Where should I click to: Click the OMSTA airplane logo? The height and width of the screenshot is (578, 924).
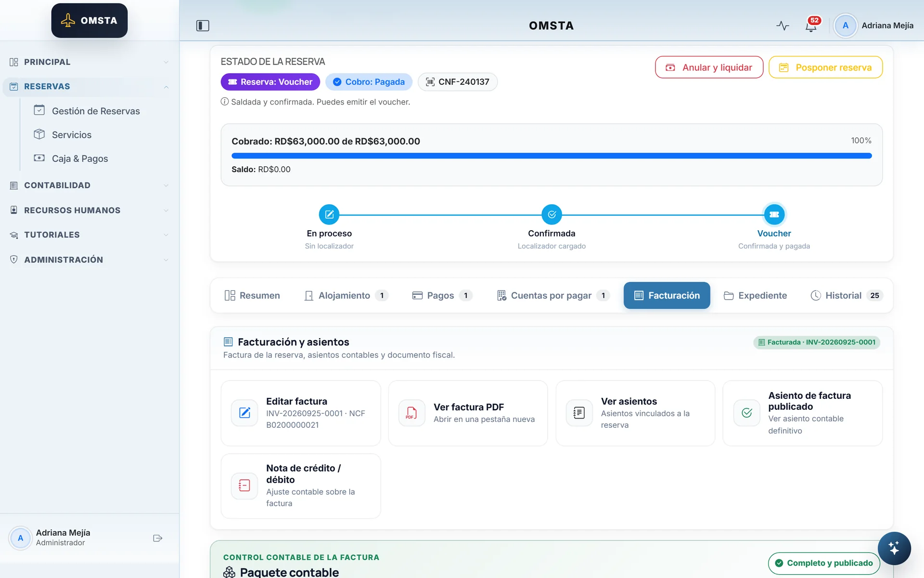90,21
